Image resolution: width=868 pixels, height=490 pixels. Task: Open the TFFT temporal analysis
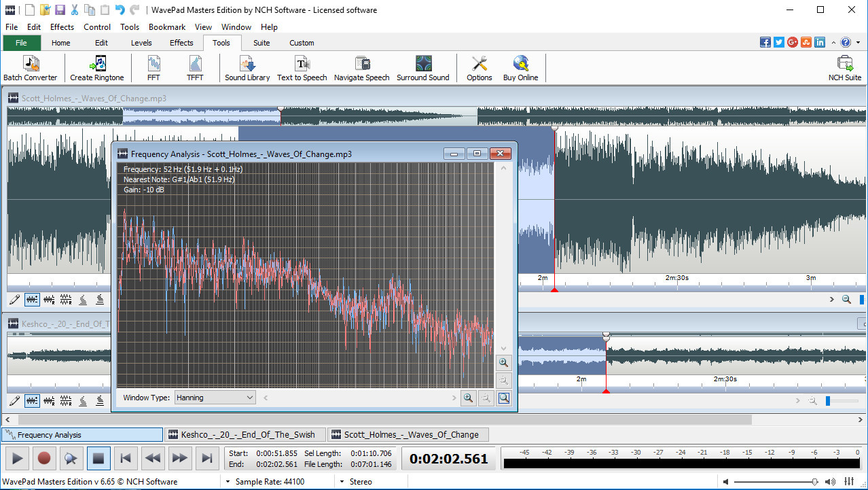click(x=195, y=69)
